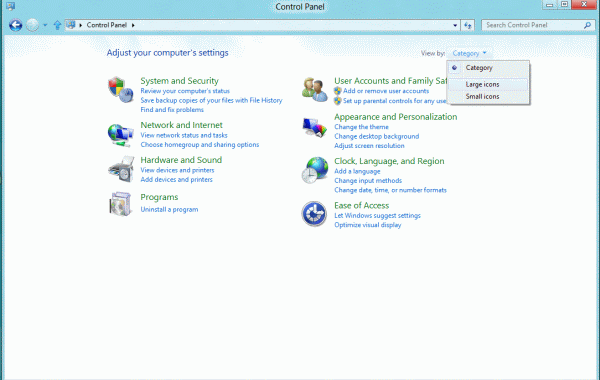Viewport: 600px width, 380px height.
Task: Click Let Windows suggest settings
Action: tap(377, 215)
